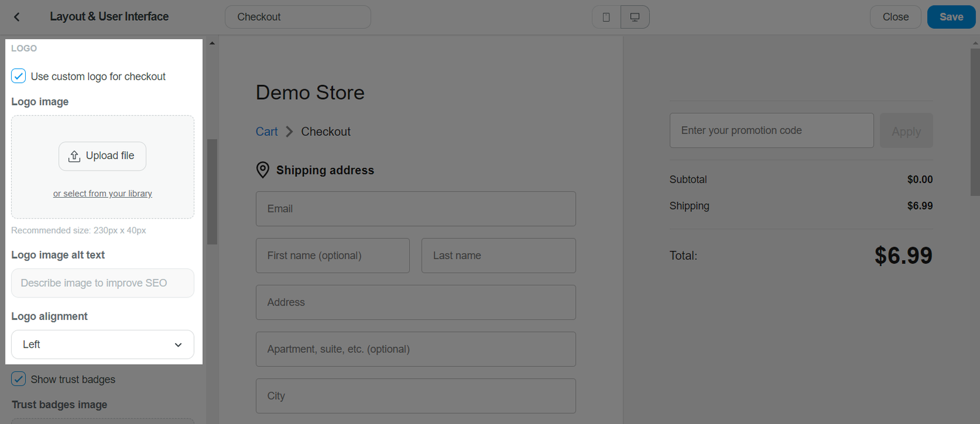Click the Layout & User Interface heading
The height and width of the screenshot is (424, 980).
tap(109, 17)
